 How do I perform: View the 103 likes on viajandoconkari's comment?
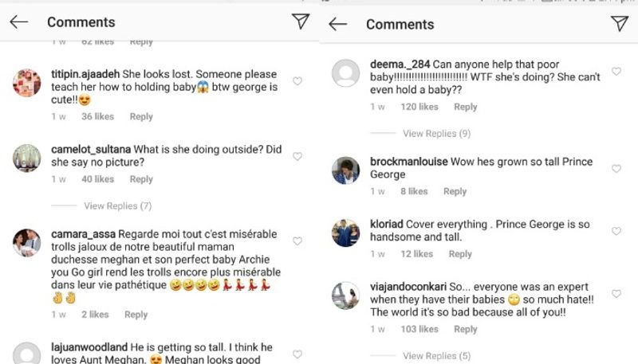[x=419, y=329]
